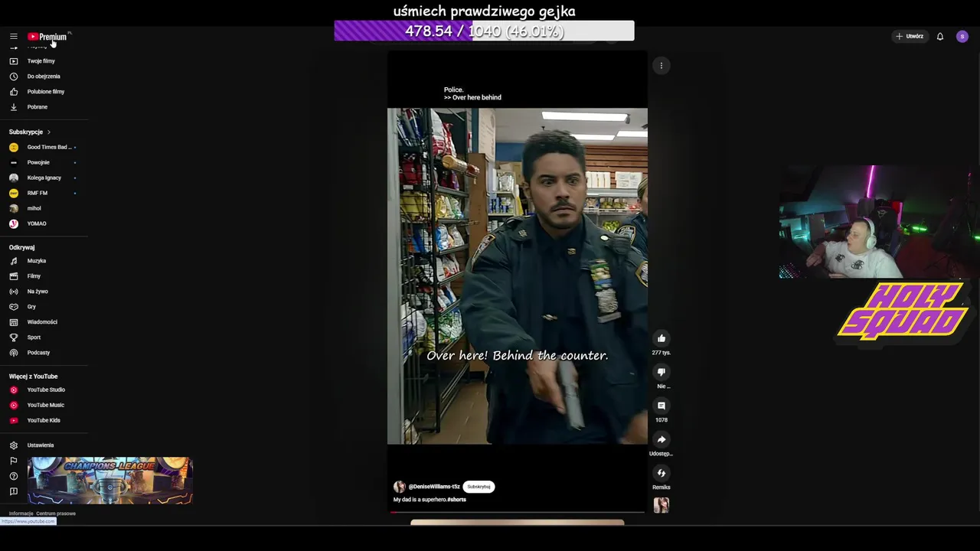Click the "277 tys." like count
980x551 pixels.
pyautogui.click(x=661, y=353)
